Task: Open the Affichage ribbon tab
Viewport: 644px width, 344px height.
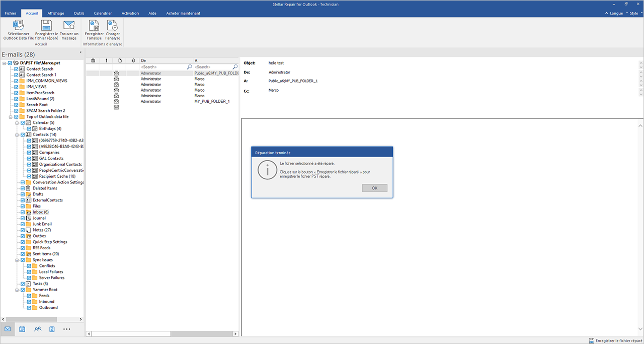Action: coord(56,13)
